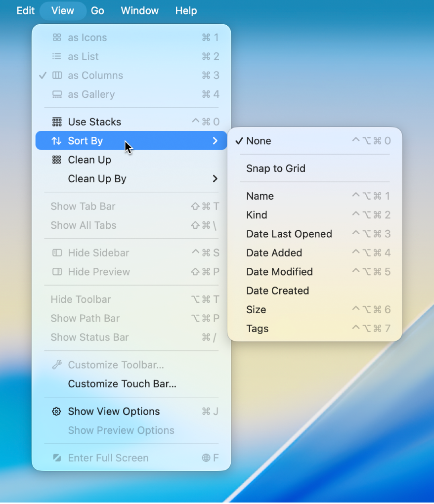This screenshot has height=504, width=434.
Task: Sort by Kind in the submenu
Action: pyautogui.click(x=315, y=215)
